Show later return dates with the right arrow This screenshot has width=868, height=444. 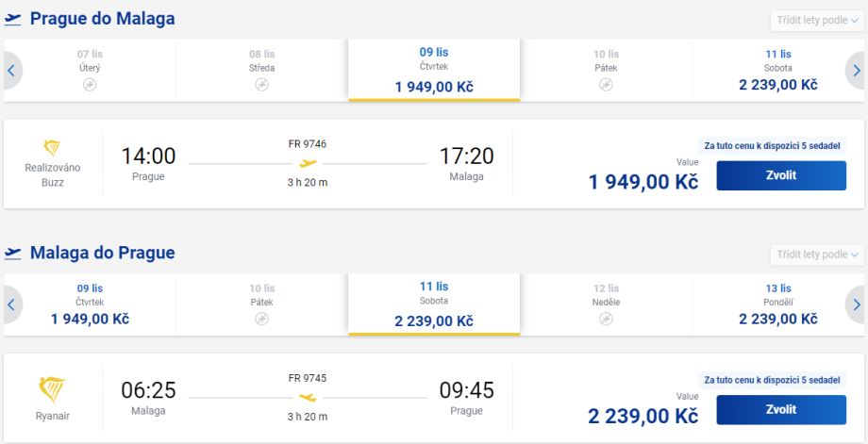point(857,304)
